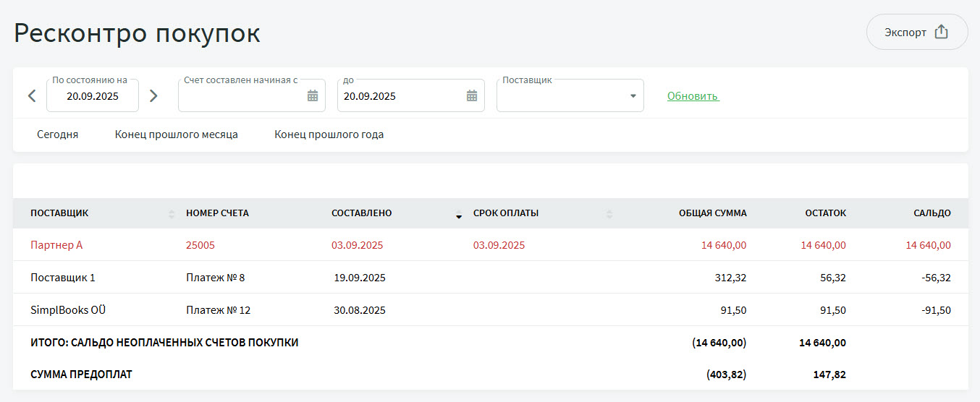Sort by Составлено column sort arrow
This screenshot has height=402, width=980.
pyautogui.click(x=458, y=215)
